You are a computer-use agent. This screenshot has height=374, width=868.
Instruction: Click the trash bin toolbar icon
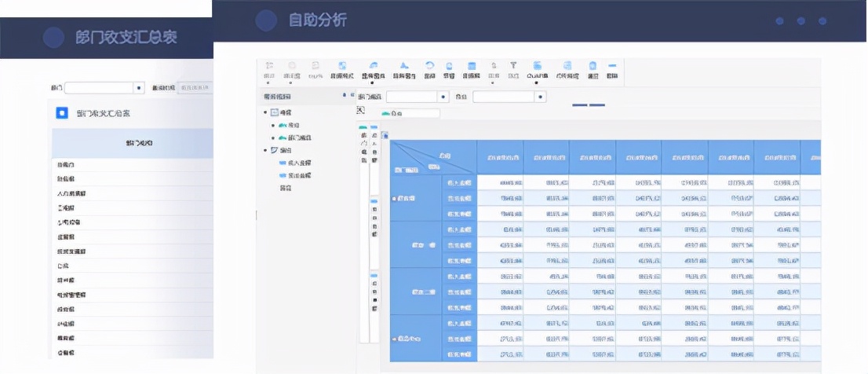(593, 65)
